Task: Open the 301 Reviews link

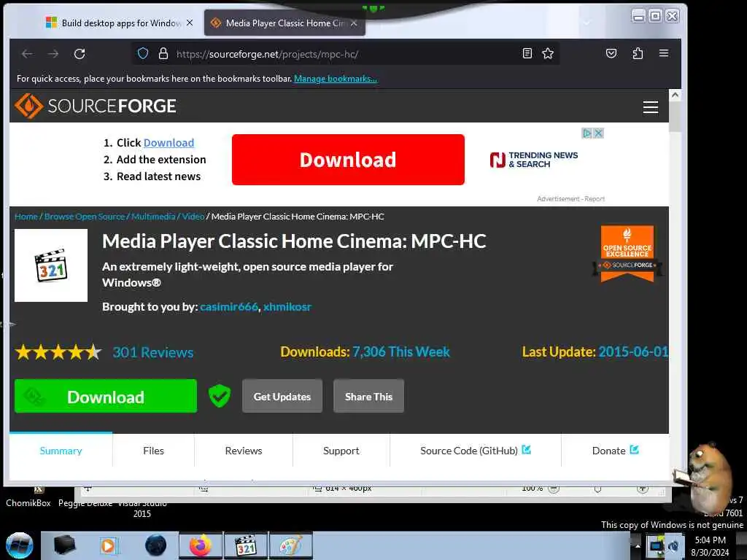Action: pyautogui.click(x=153, y=352)
